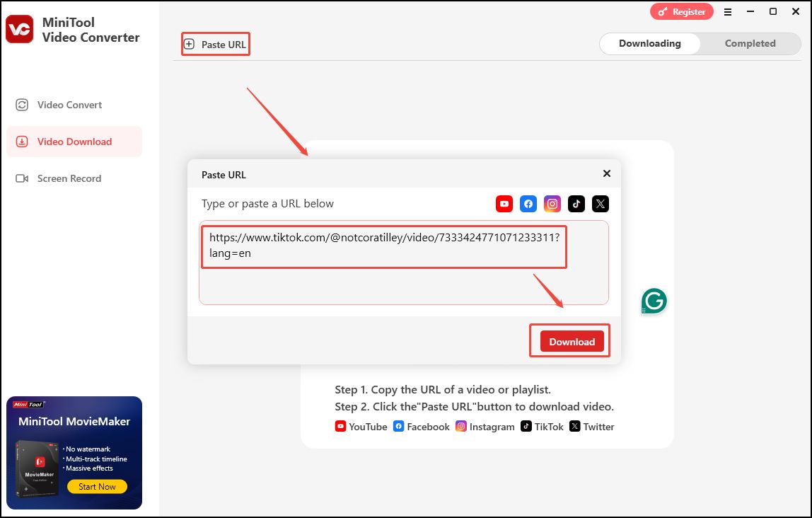Click the 'Paste URL' dialog title
Viewport: 812px width, 518px height.
(x=224, y=175)
